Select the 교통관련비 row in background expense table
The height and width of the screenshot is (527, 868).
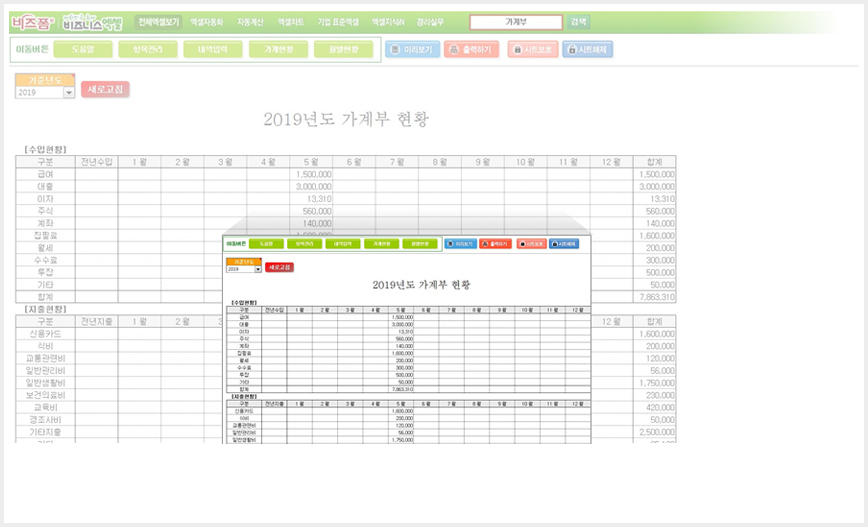(x=45, y=358)
